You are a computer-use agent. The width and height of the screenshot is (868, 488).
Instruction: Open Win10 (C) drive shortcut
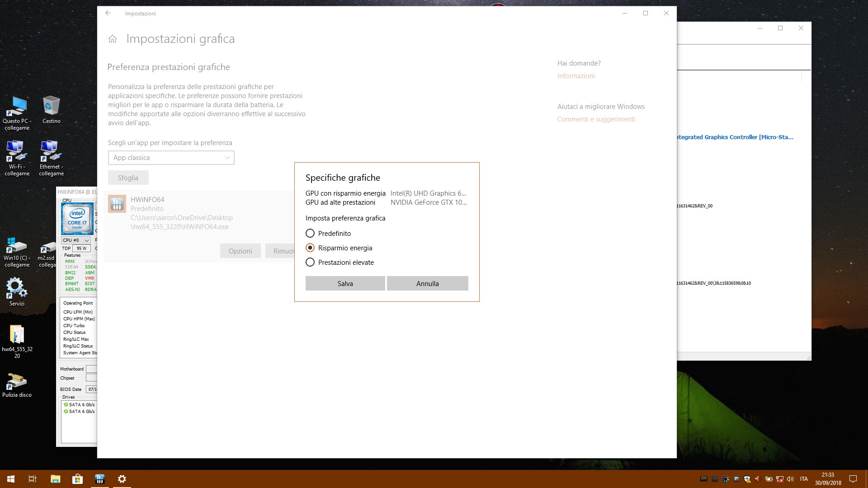(x=17, y=252)
